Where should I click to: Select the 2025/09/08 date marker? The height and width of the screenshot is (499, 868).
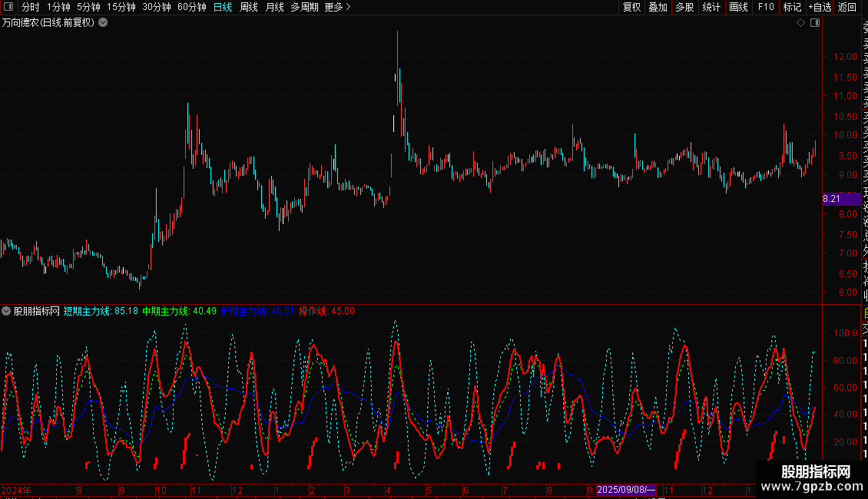(626, 490)
